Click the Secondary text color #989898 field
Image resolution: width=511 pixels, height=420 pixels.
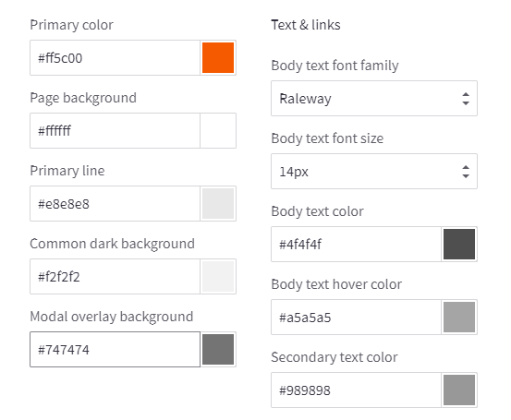356,390
